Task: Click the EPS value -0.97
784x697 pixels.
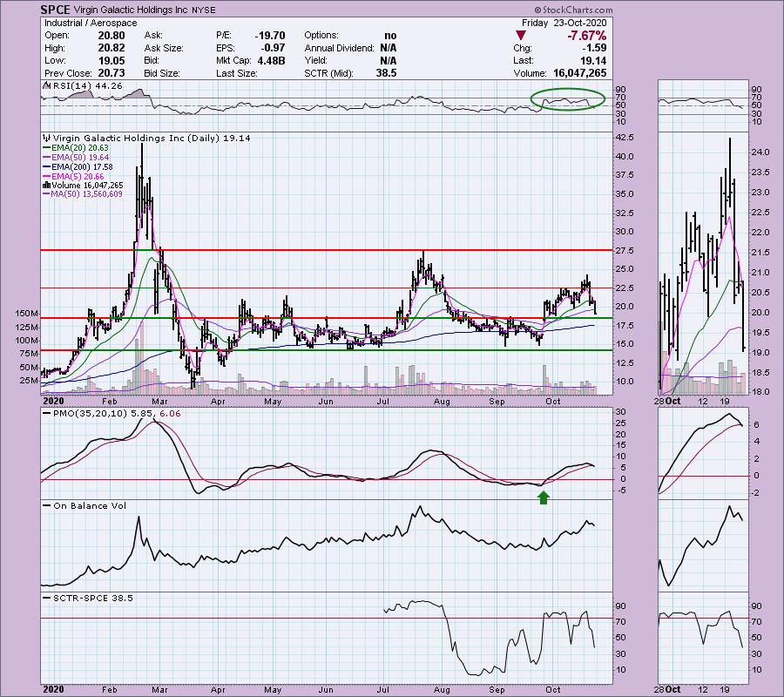Action: [274, 48]
